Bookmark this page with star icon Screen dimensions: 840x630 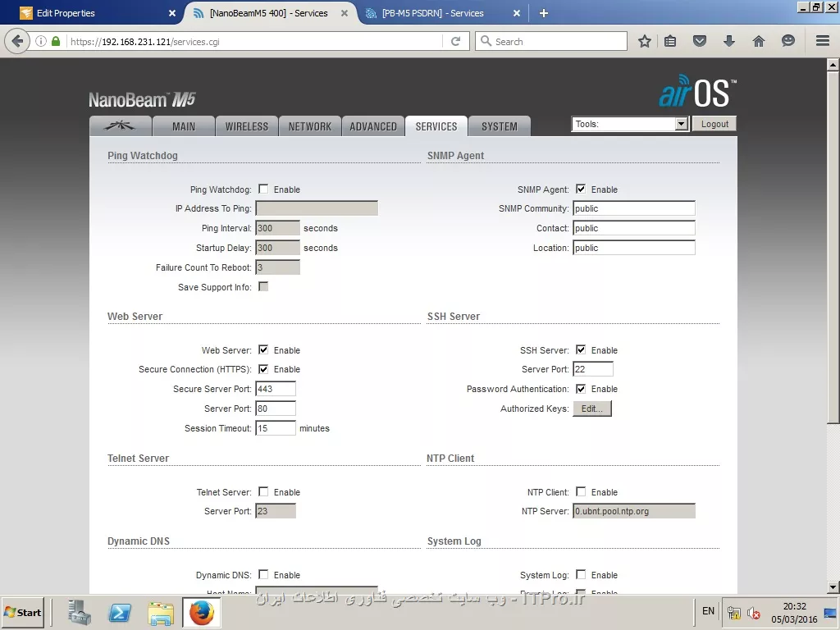(x=645, y=41)
